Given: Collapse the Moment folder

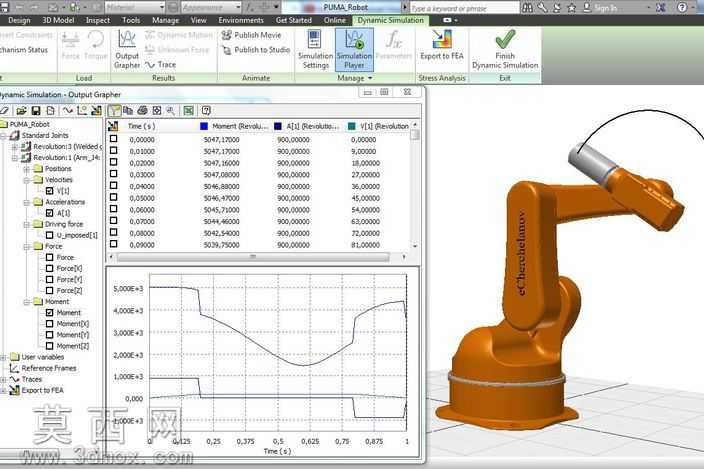Looking at the screenshot, I should (x=26, y=302).
